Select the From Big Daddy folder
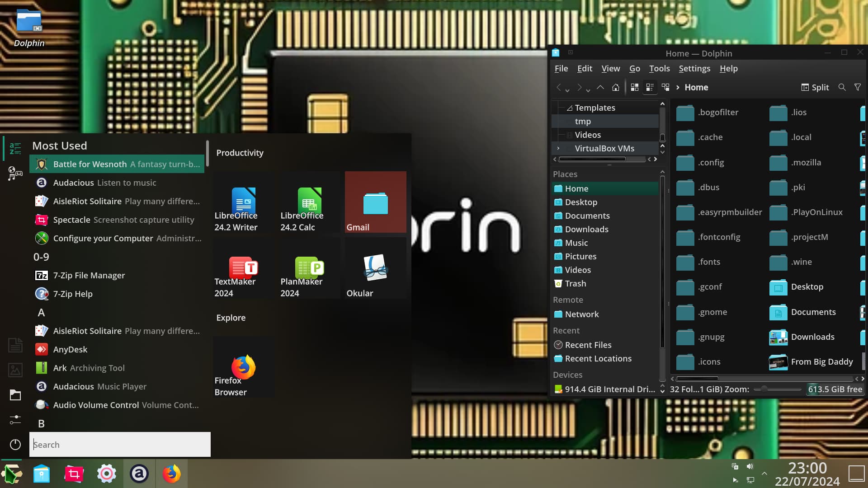 [811, 361]
